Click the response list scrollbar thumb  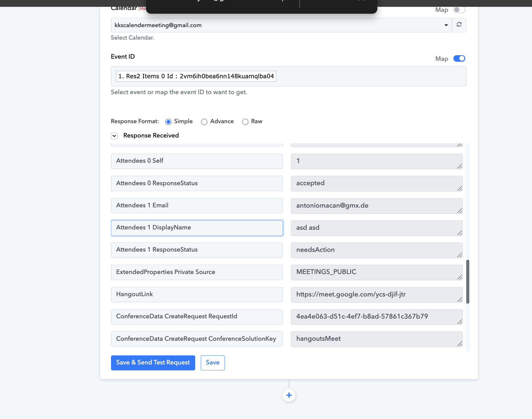[x=468, y=282]
